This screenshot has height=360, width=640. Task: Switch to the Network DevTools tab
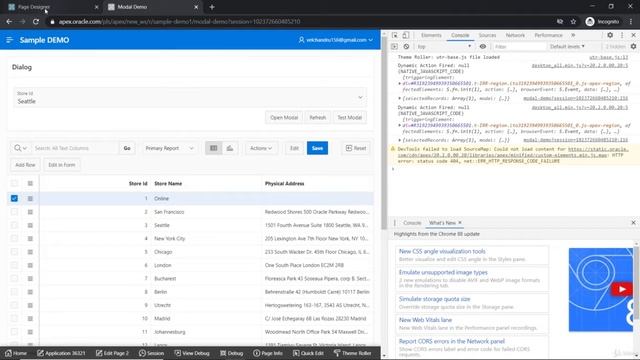point(515,36)
